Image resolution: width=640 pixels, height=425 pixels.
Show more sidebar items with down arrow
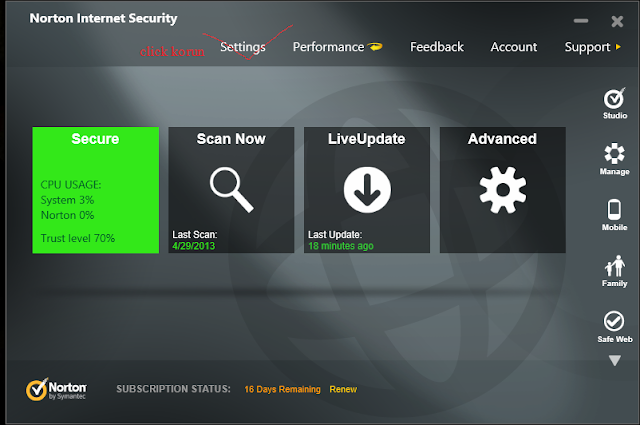click(615, 360)
